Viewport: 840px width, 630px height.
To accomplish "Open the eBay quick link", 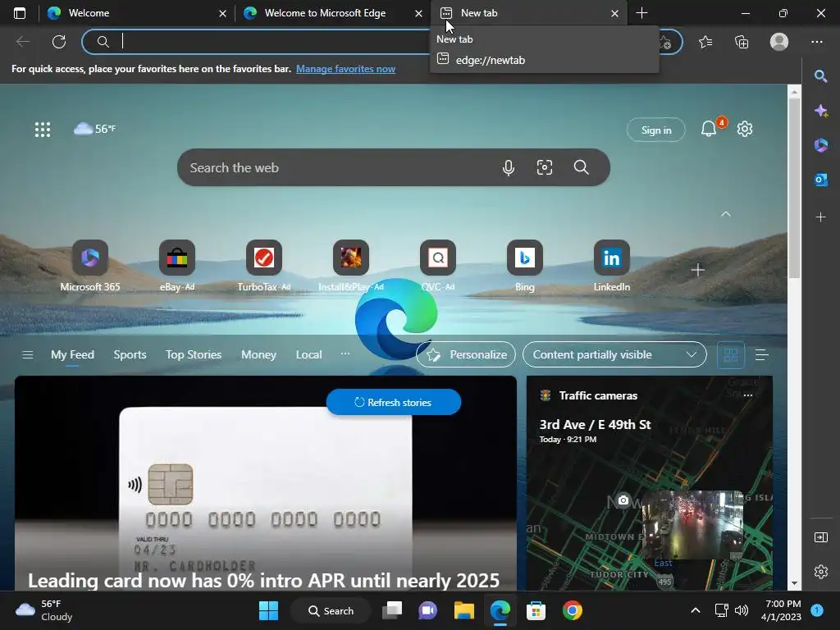I will 177,267.
